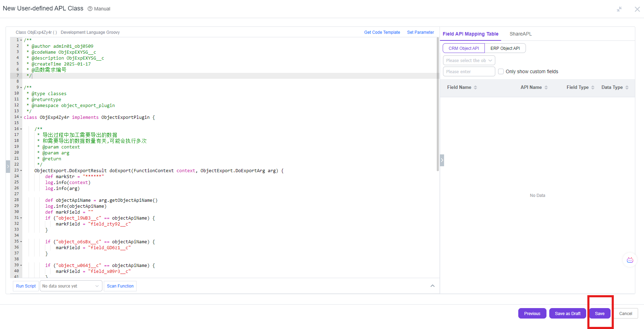Sort by Data Type column arrows
Screen dimensions: 644x329
coord(627,87)
